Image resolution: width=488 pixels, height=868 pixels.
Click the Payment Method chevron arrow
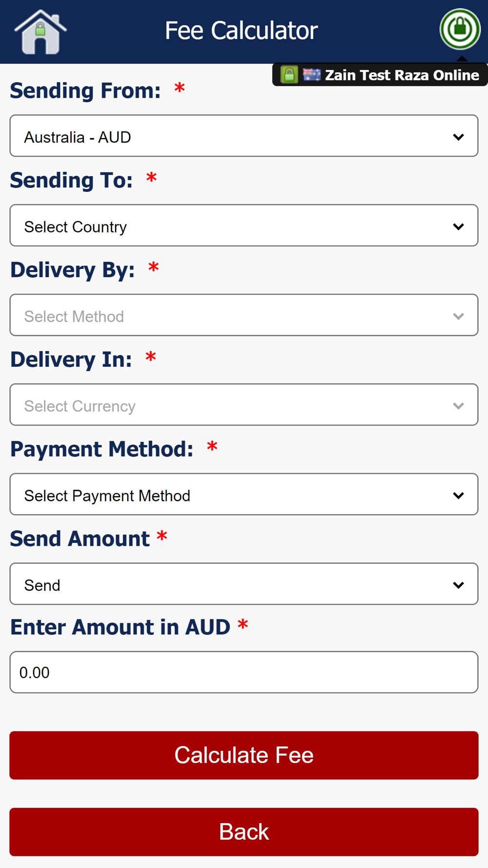coord(458,496)
